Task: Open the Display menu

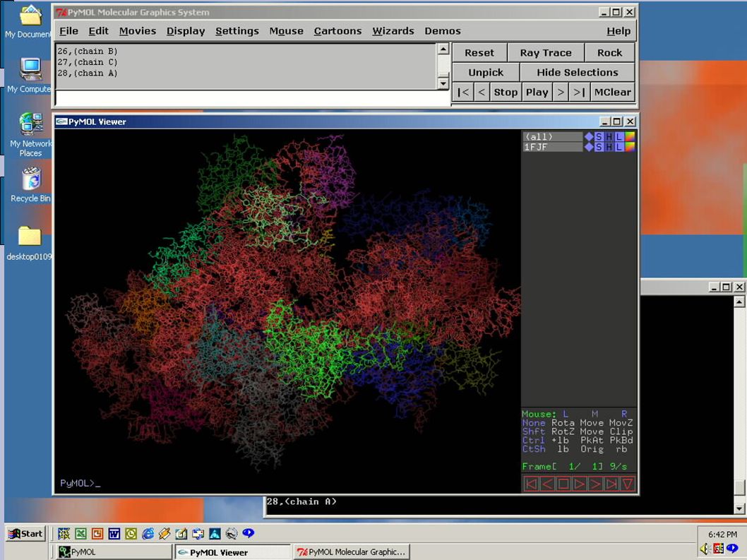Action: (186, 31)
